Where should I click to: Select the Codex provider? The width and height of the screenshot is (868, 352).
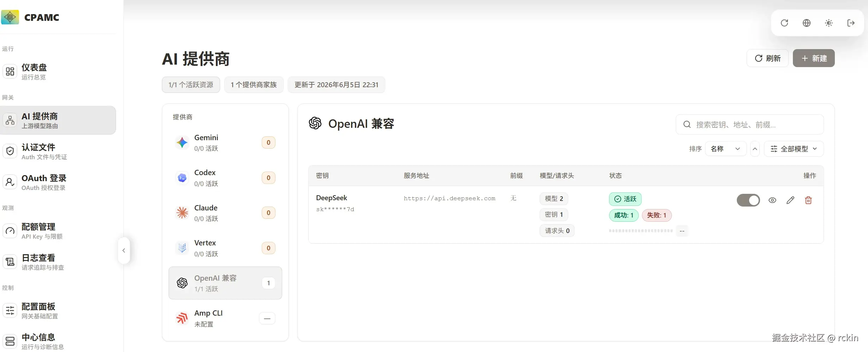(x=225, y=178)
